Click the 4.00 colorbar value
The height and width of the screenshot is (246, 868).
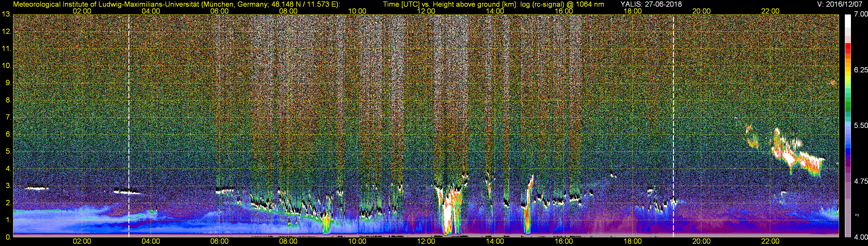tap(860, 237)
